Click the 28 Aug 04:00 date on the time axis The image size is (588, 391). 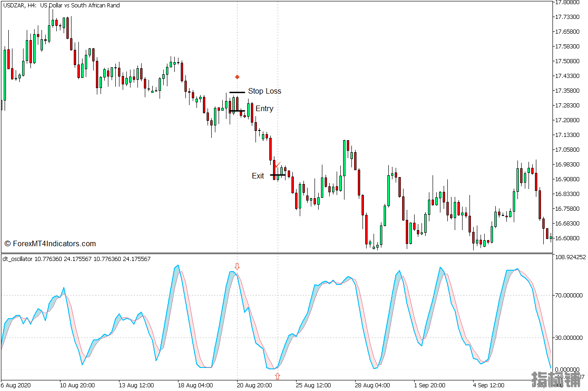point(373,385)
